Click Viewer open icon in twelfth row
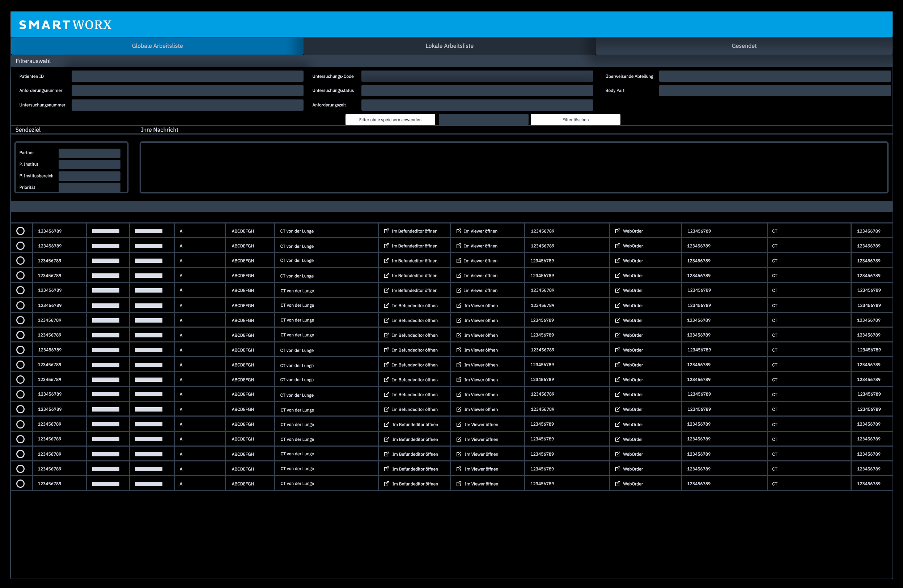Screen dimensions: 903x588 tap(459, 394)
